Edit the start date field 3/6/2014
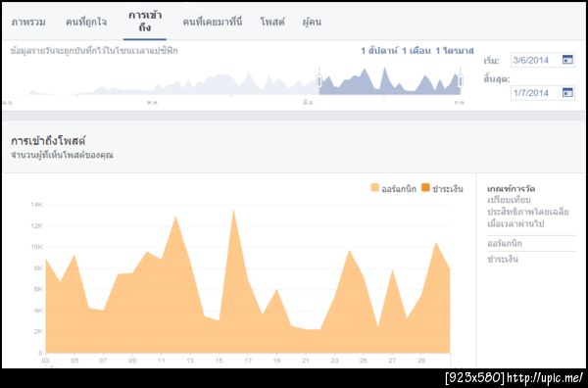The image size is (588, 388). point(542,60)
